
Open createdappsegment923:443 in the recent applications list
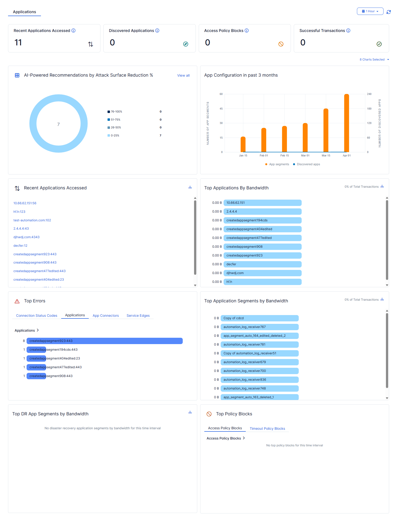pos(35,254)
